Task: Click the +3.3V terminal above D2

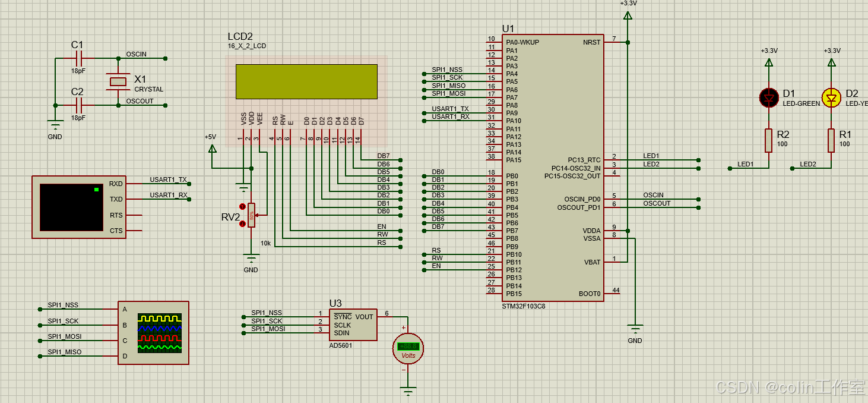Action: click(x=831, y=61)
